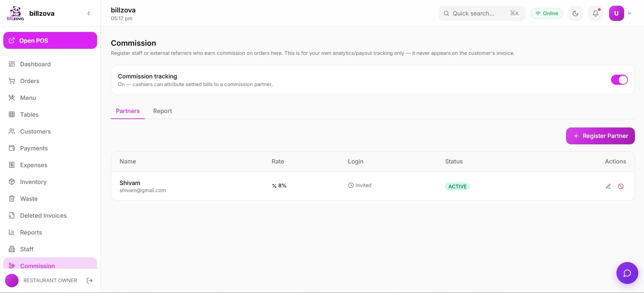Open Waste from the sidebar
Image resolution: width=644 pixels, height=293 pixels.
tap(50, 198)
